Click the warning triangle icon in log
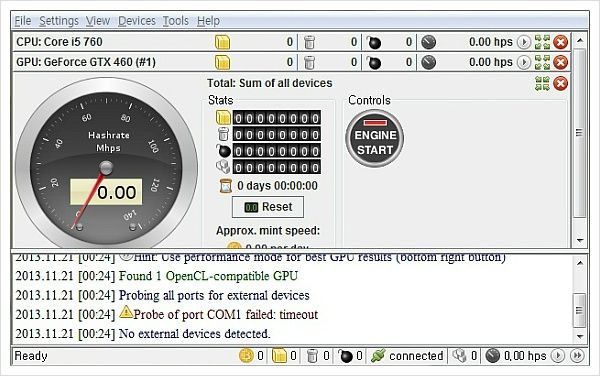Viewport: 600px width, 376px height. 126,312
